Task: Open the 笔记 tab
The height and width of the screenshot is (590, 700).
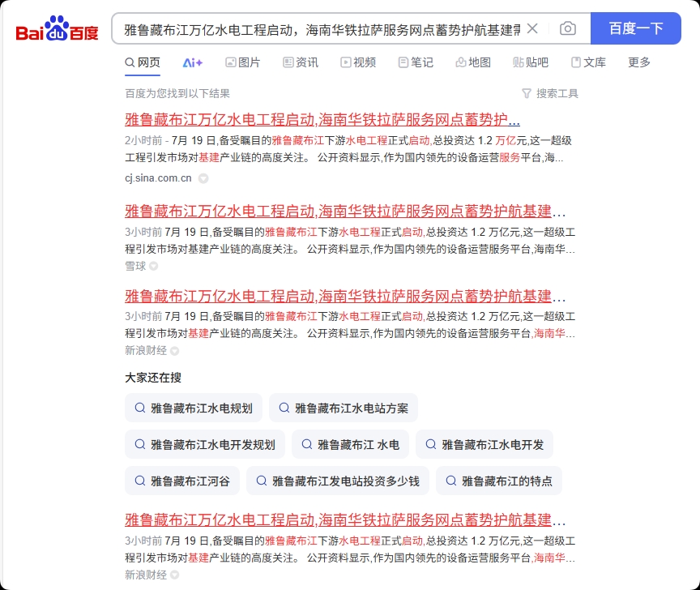Action: click(x=416, y=62)
